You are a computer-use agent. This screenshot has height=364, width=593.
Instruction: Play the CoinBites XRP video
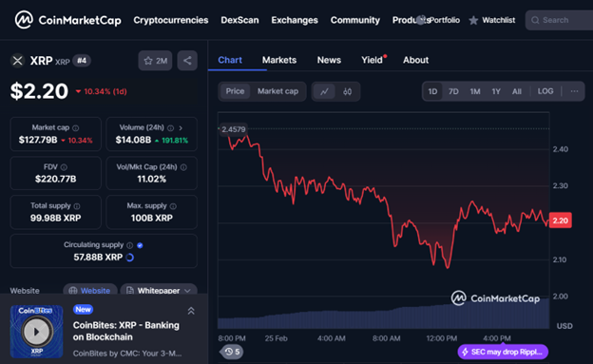[x=36, y=332]
